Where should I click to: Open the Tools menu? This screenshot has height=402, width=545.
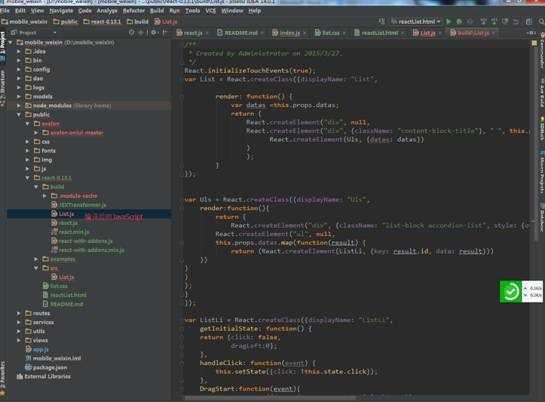point(192,11)
